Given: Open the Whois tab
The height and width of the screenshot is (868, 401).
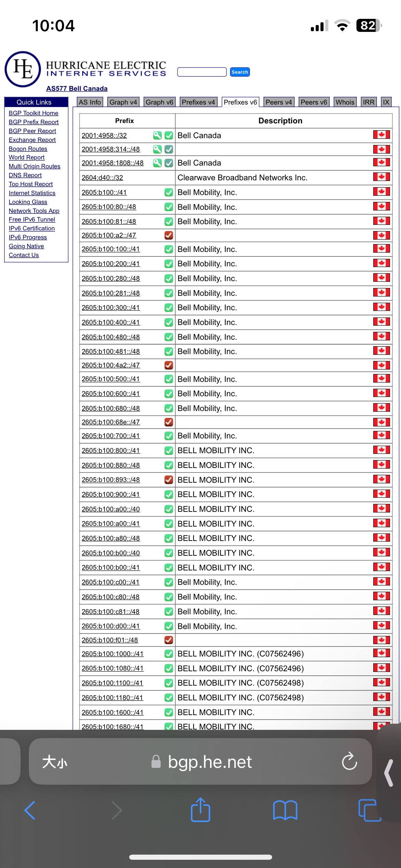Looking at the screenshot, I should (345, 102).
